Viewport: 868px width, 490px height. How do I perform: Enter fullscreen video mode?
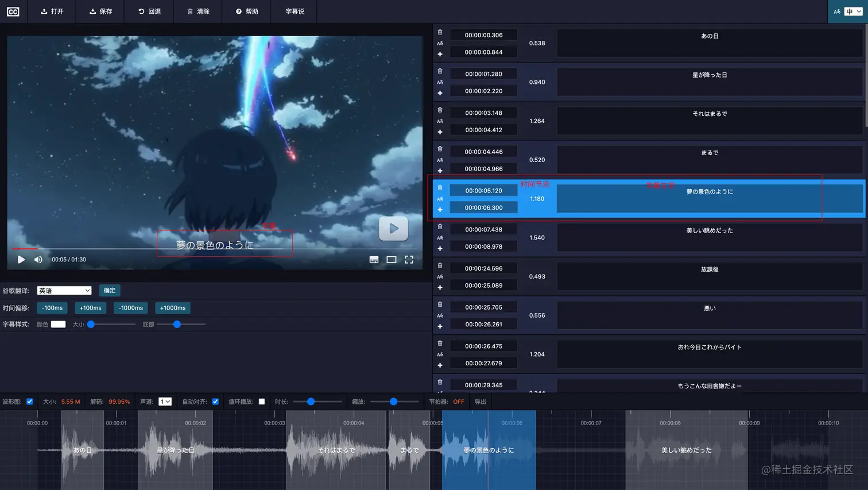409,260
